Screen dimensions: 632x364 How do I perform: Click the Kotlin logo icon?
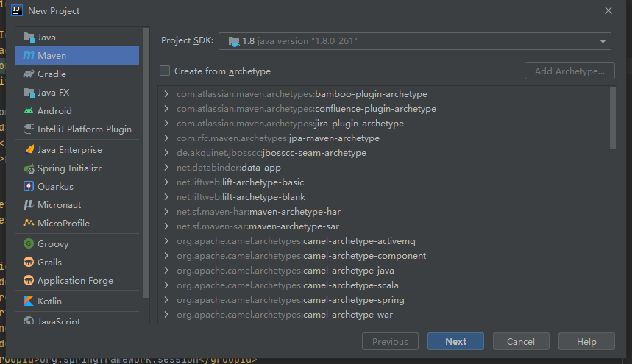(x=29, y=301)
